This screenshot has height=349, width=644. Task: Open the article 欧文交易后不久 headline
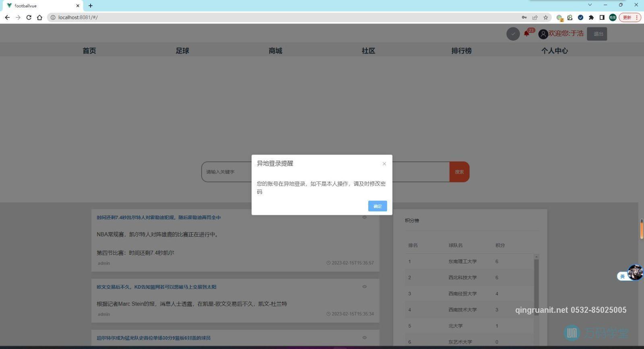[157, 287]
